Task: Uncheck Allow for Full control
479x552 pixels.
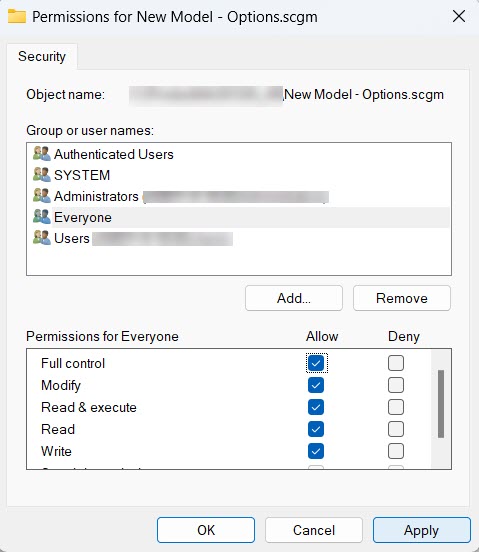Action: [x=316, y=363]
